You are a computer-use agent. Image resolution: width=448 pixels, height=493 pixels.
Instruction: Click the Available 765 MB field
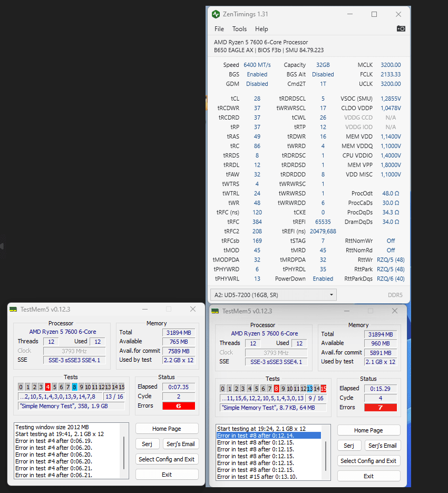[179, 342]
